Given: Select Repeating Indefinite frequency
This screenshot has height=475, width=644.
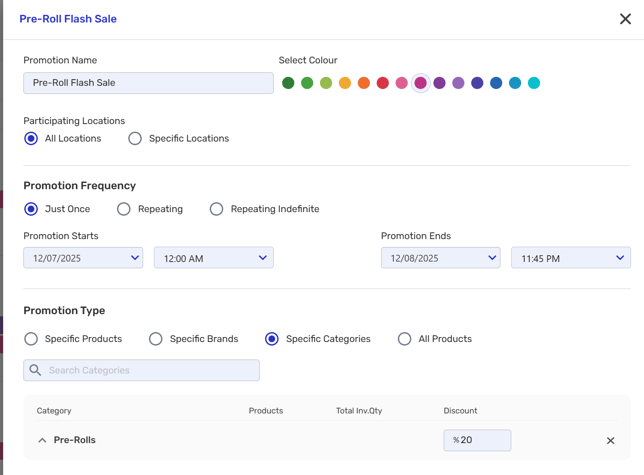Looking at the screenshot, I should (216, 209).
